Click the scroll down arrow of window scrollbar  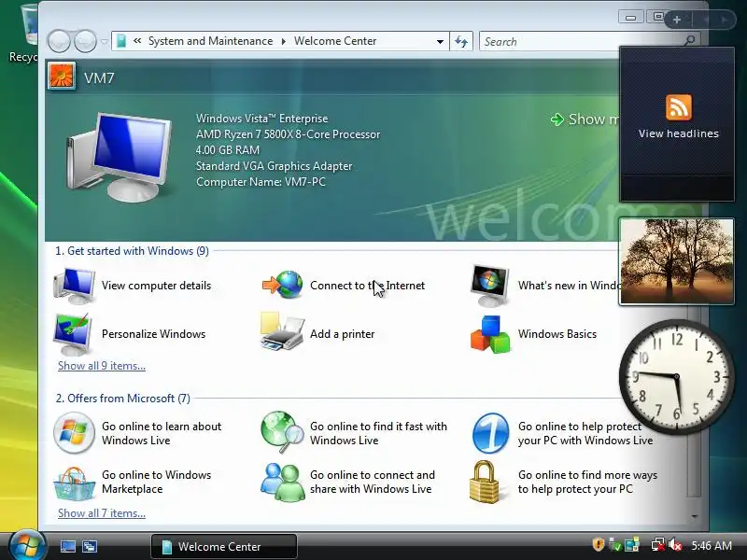(694, 516)
